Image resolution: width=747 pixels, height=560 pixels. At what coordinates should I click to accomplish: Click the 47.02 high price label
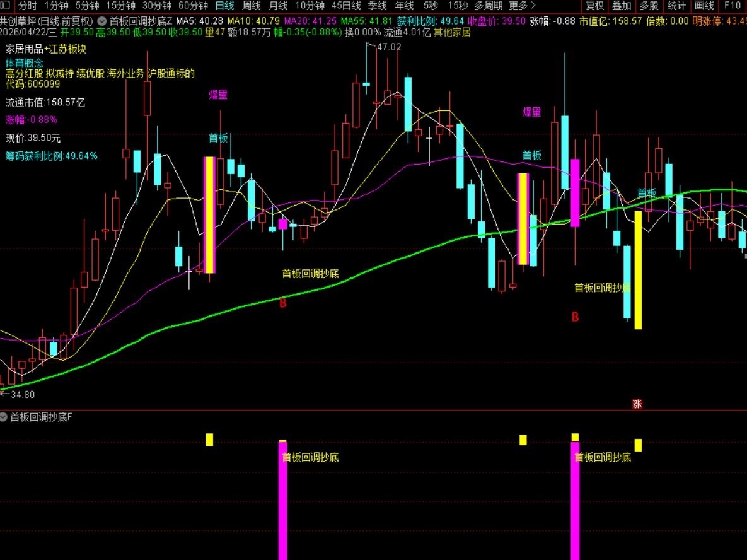click(x=389, y=47)
